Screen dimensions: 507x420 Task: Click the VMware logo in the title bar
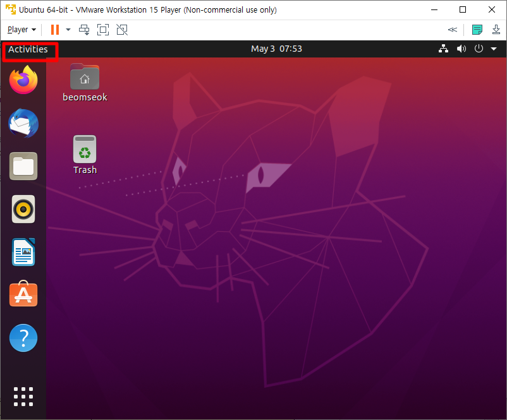11,9
